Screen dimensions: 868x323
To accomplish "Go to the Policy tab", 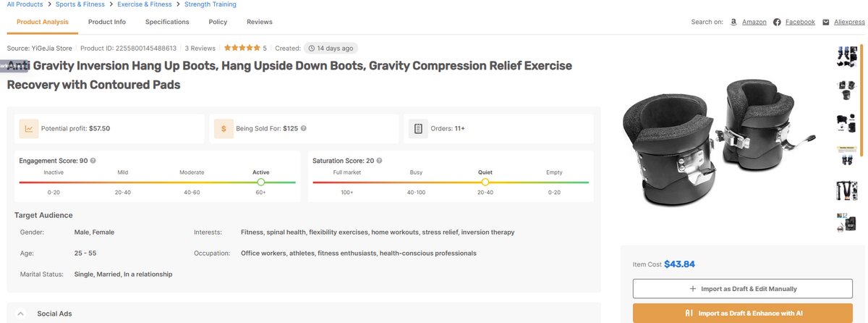I will pyautogui.click(x=218, y=22).
